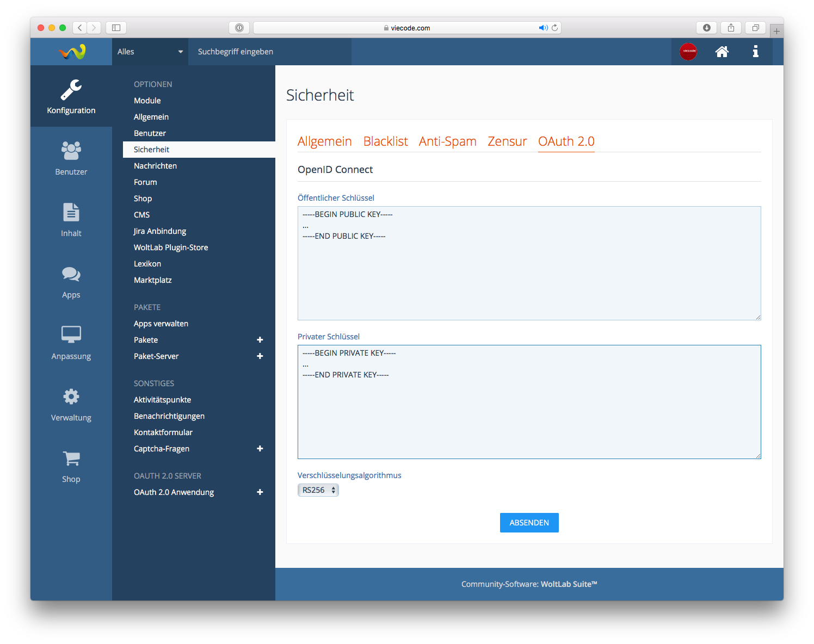Open the Konfiguration wrench section
814x644 pixels.
(71, 97)
